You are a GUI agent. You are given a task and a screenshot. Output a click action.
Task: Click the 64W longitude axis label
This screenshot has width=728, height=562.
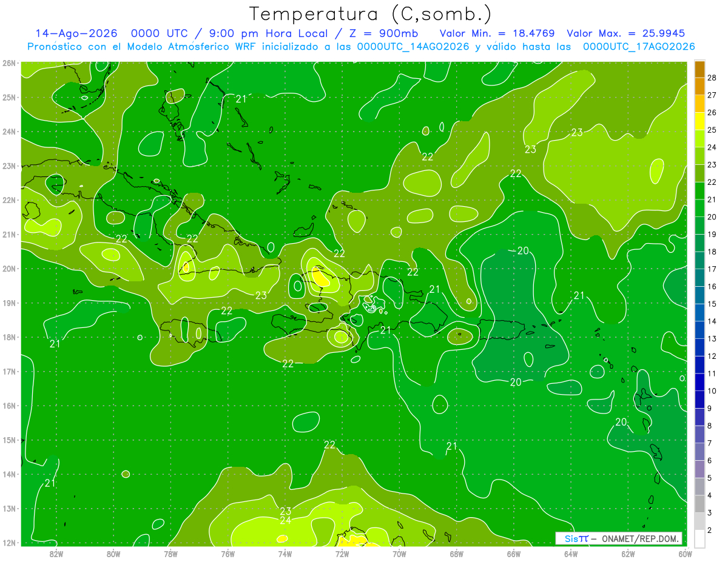[571, 553]
